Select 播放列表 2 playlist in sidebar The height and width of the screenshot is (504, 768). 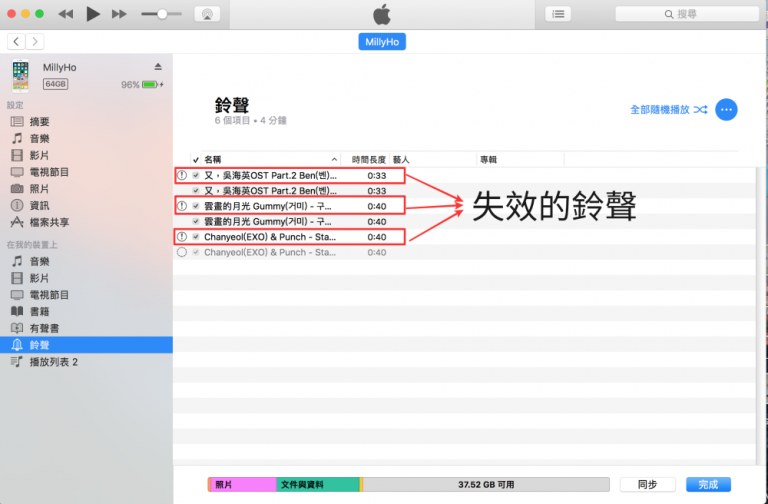pos(53,362)
